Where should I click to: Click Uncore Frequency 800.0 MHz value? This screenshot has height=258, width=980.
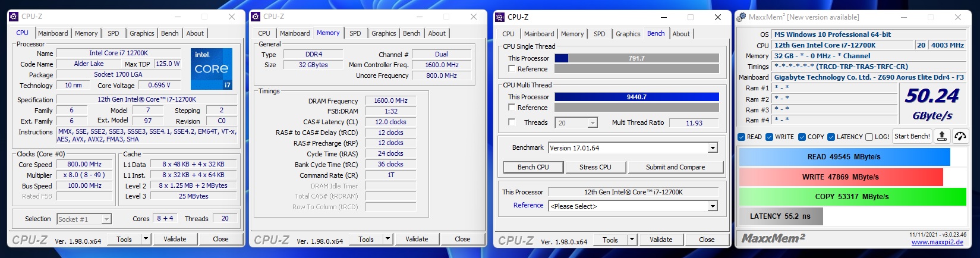pos(442,75)
